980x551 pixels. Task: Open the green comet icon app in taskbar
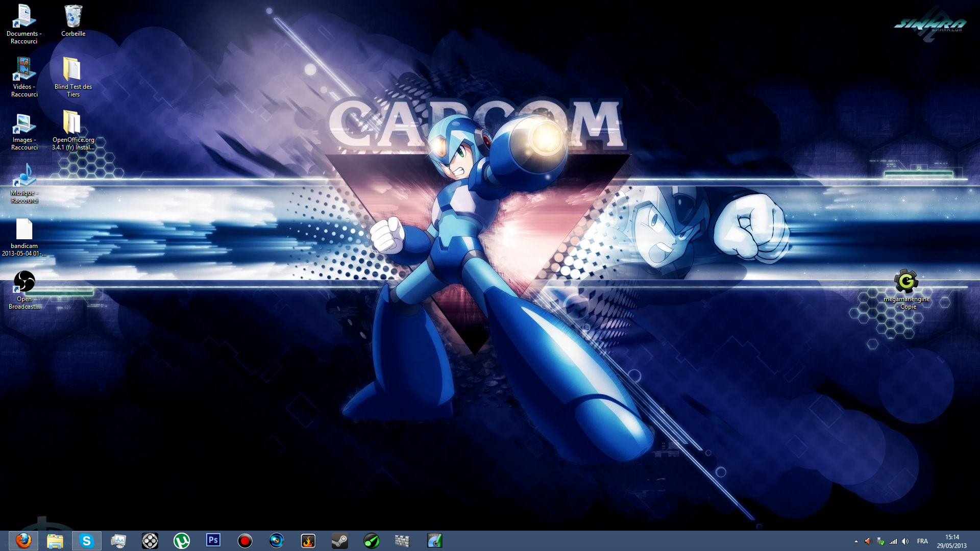[372, 541]
